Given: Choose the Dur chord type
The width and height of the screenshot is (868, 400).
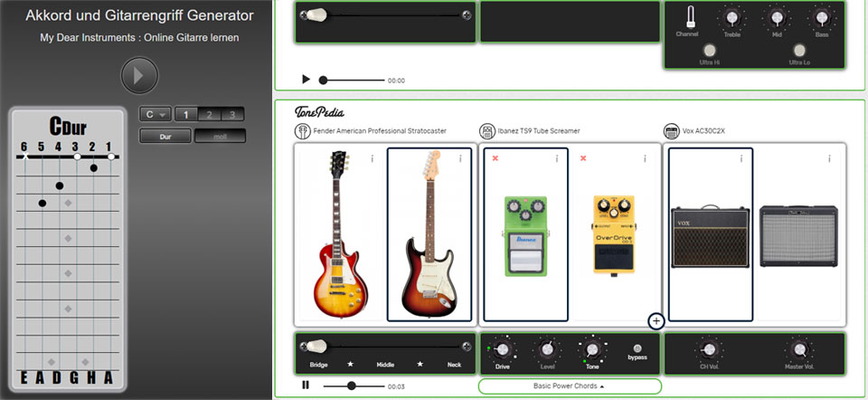Looking at the screenshot, I should tap(165, 136).
